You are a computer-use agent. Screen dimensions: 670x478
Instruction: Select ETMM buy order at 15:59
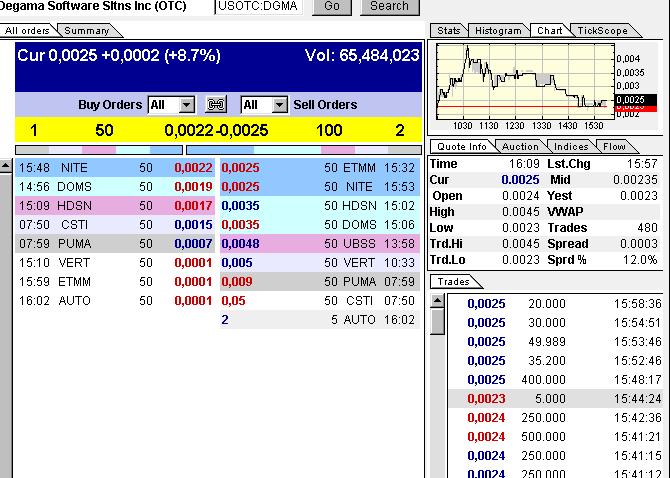(115, 282)
